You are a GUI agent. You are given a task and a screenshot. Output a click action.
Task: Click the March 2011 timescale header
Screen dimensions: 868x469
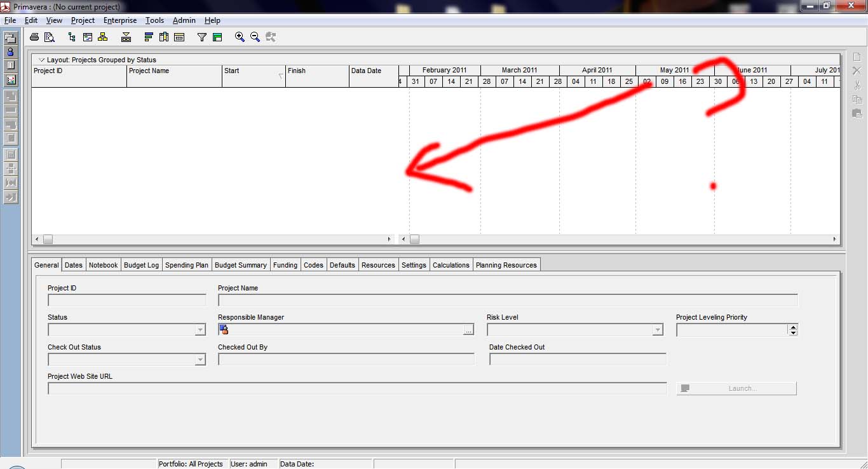[x=520, y=70]
